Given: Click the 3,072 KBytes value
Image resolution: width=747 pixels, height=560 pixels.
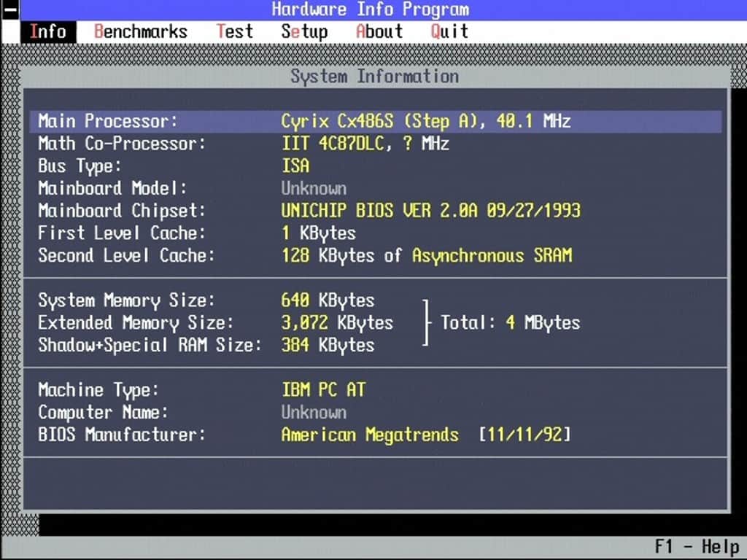Looking at the screenshot, I should pos(337,323).
